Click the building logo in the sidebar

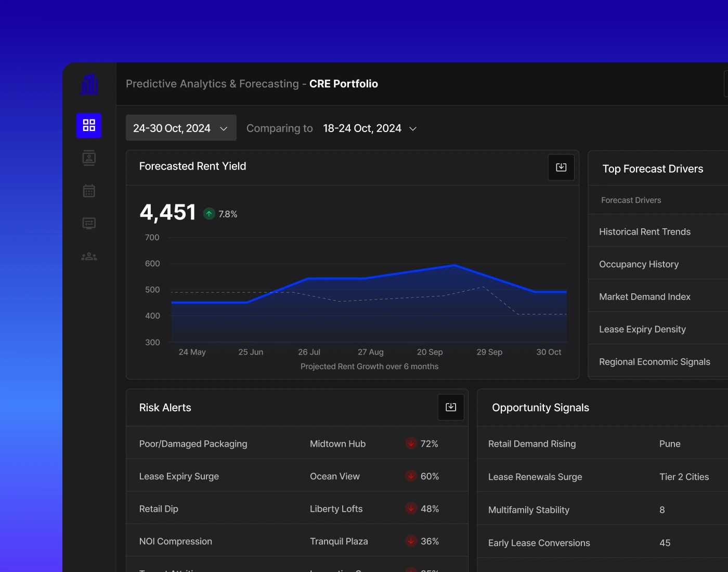(89, 84)
